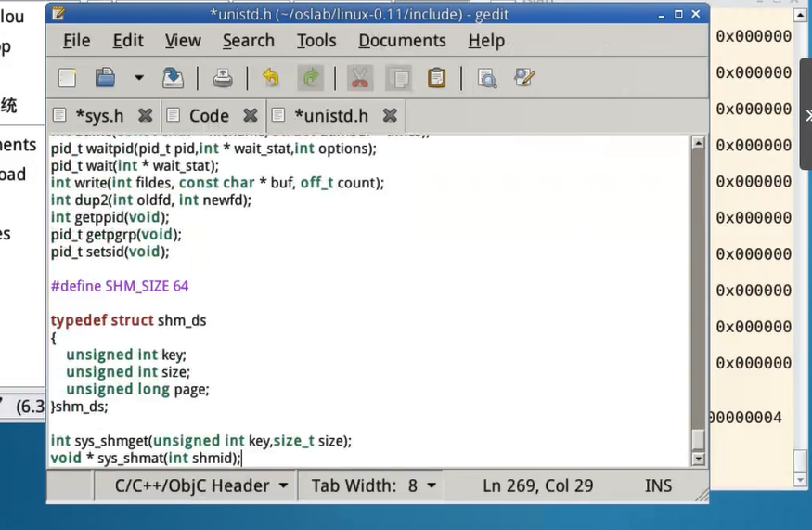
Task: Open the Find and Replace tool
Action: pyautogui.click(x=524, y=78)
